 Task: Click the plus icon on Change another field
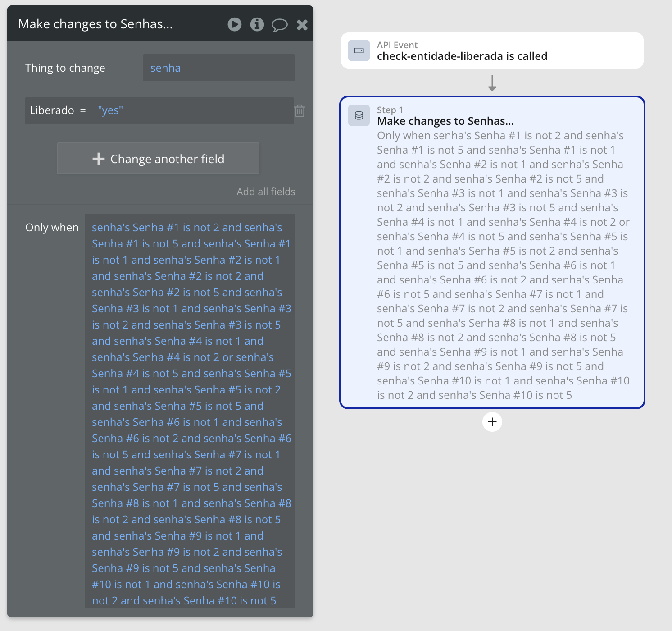(98, 159)
